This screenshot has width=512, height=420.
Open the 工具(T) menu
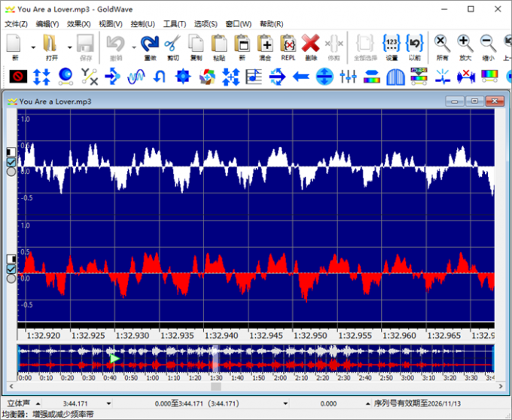(175, 24)
